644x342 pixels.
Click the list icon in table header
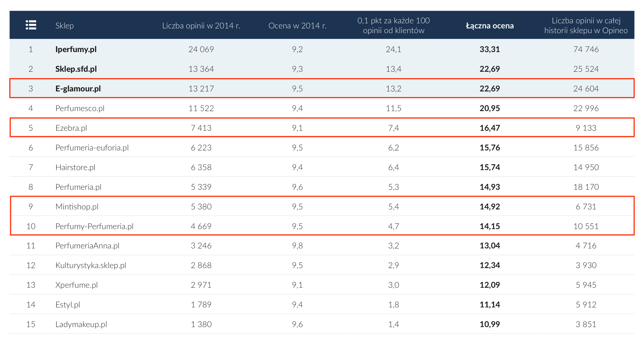tap(31, 25)
